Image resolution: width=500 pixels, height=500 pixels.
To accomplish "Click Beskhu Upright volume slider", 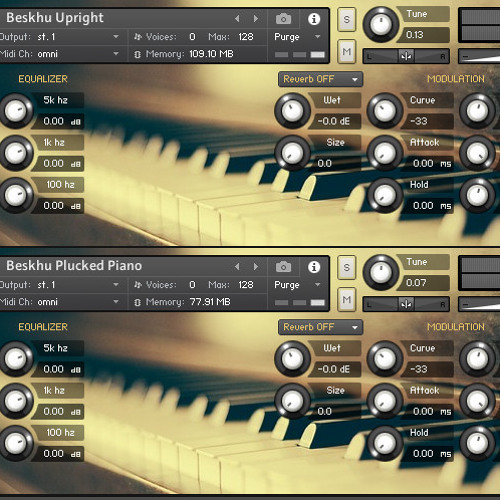I will pyautogui.click(x=479, y=56).
